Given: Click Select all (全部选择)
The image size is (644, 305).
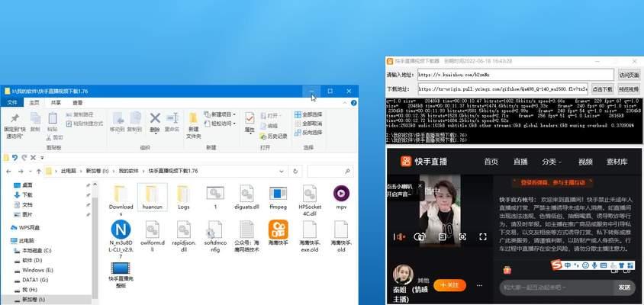Looking at the screenshot, I should tap(308, 114).
